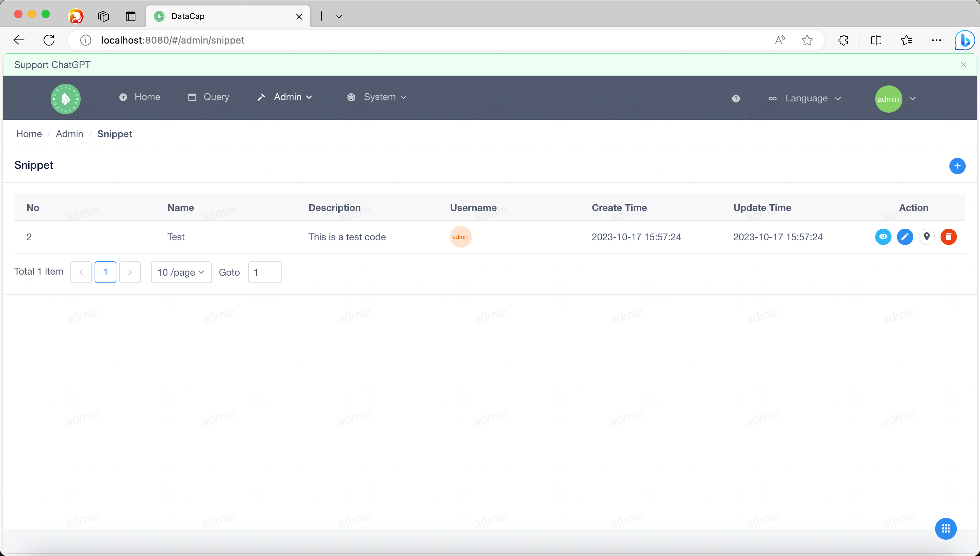Screen dimensions: 980x556
Task: Click the admin avatar in Username column
Action: pyautogui.click(x=461, y=237)
